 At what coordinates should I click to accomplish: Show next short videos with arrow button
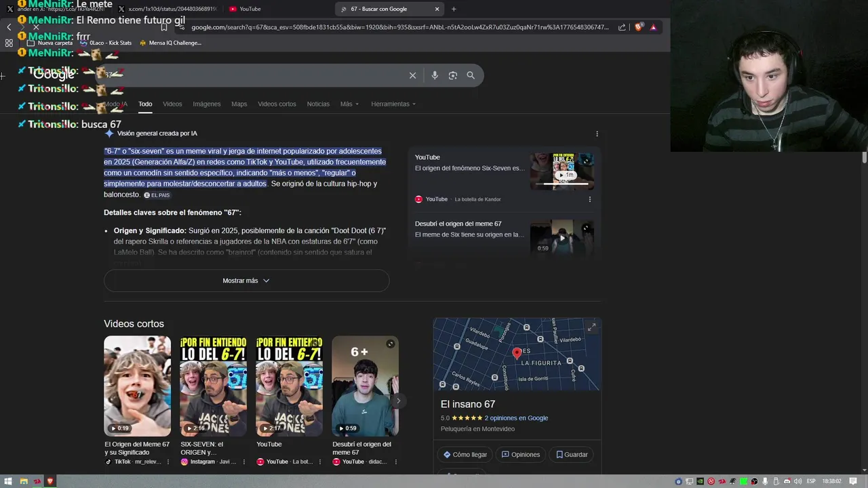coord(398,401)
